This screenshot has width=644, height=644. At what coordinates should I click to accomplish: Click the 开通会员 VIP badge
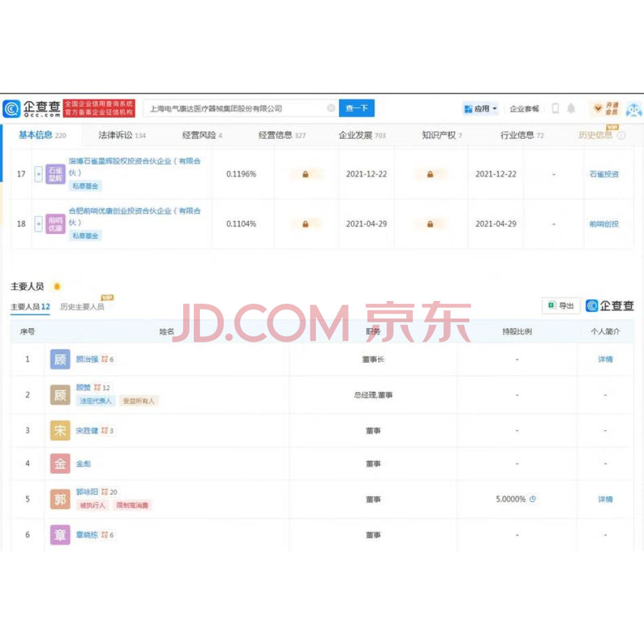(606, 108)
